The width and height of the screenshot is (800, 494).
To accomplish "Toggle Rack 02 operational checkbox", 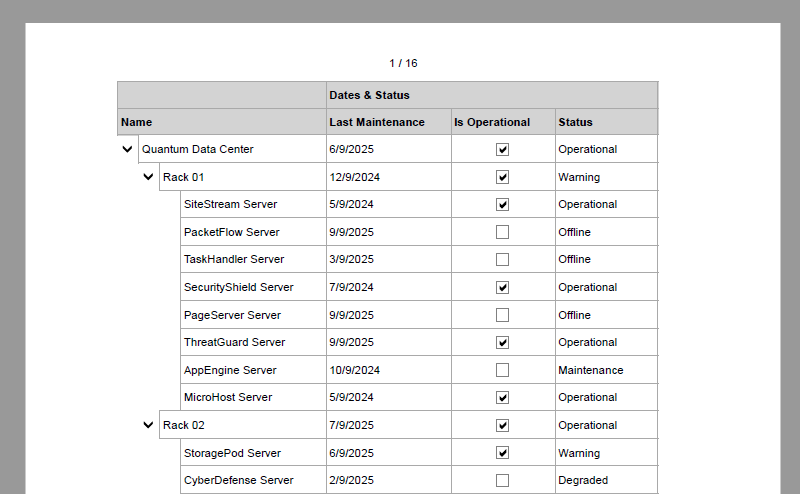I will (503, 425).
